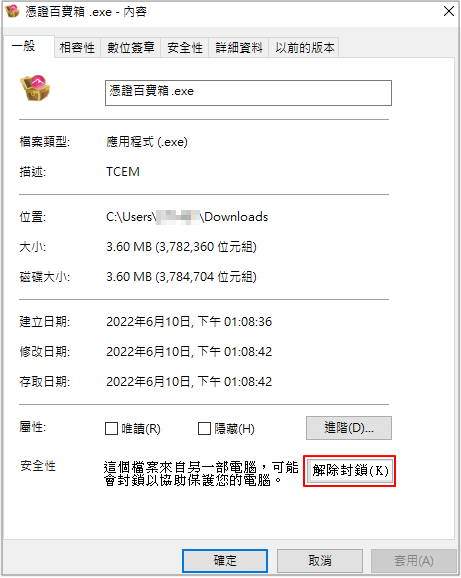Click the treasure chest icon in title bar
The height and width of the screenshot is (578, 461).
13,11
